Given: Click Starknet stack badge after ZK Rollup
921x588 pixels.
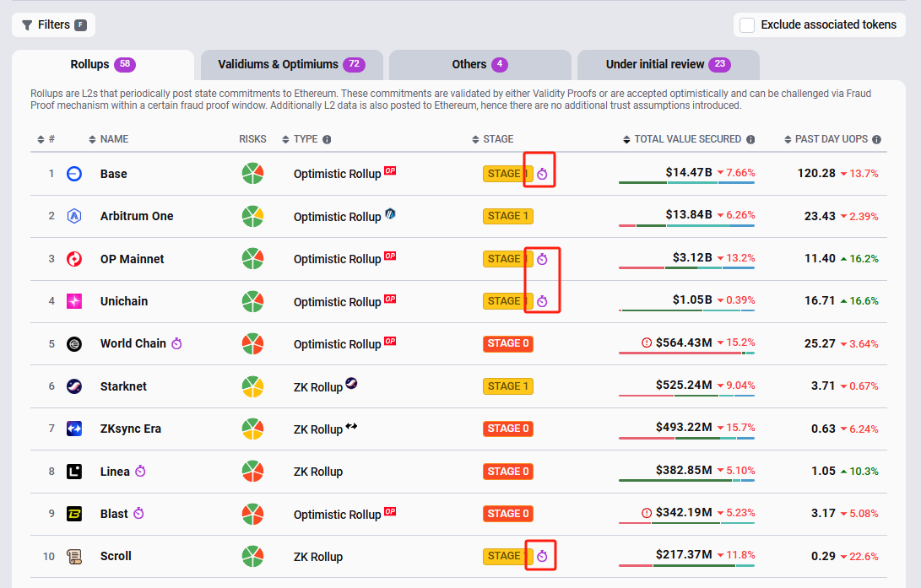Looking at the screenshot, I should pyautogui.click(x=351, y=383).
